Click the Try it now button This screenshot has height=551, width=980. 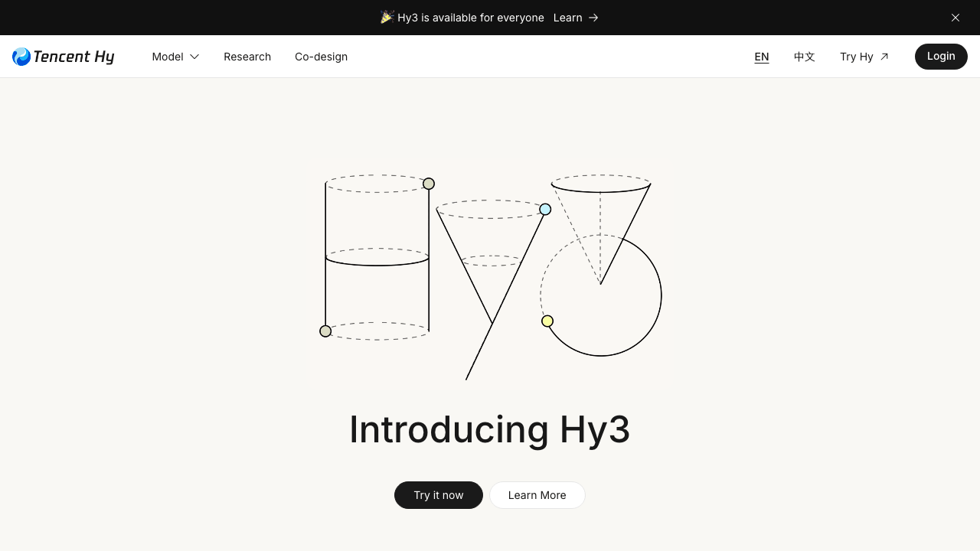pos(439,495)
